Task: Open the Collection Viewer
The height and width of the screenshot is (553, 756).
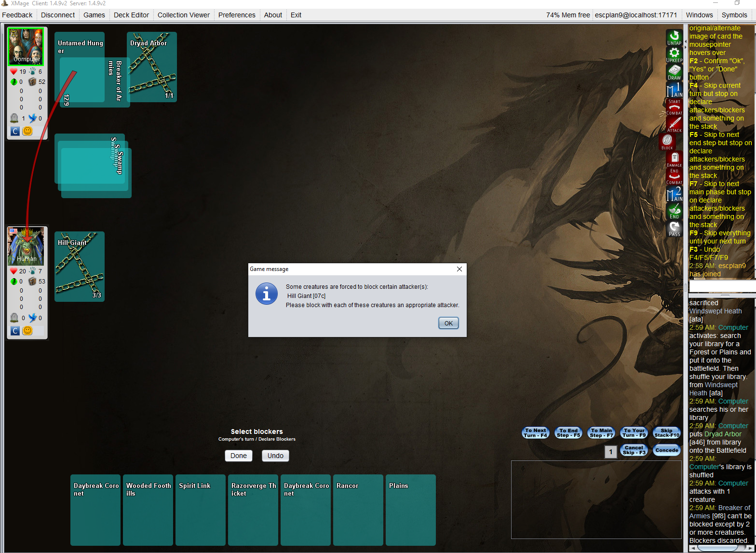Action: click(184, 15)
